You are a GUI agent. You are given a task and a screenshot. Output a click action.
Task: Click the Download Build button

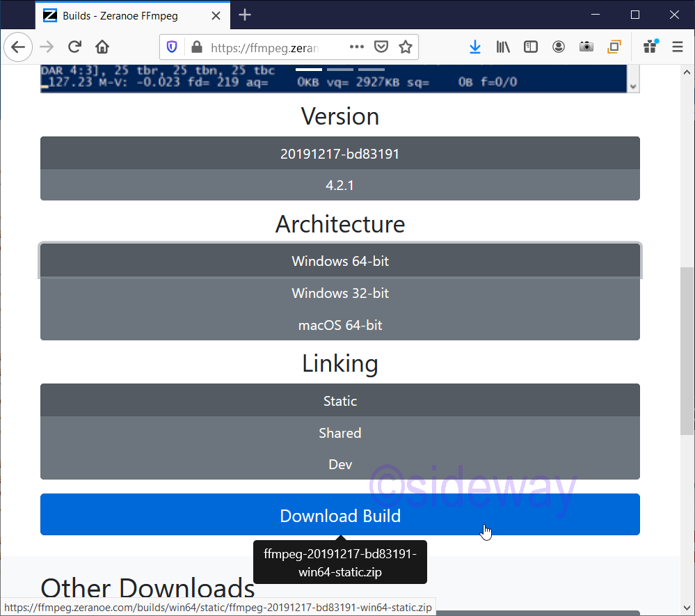(339, 515)
